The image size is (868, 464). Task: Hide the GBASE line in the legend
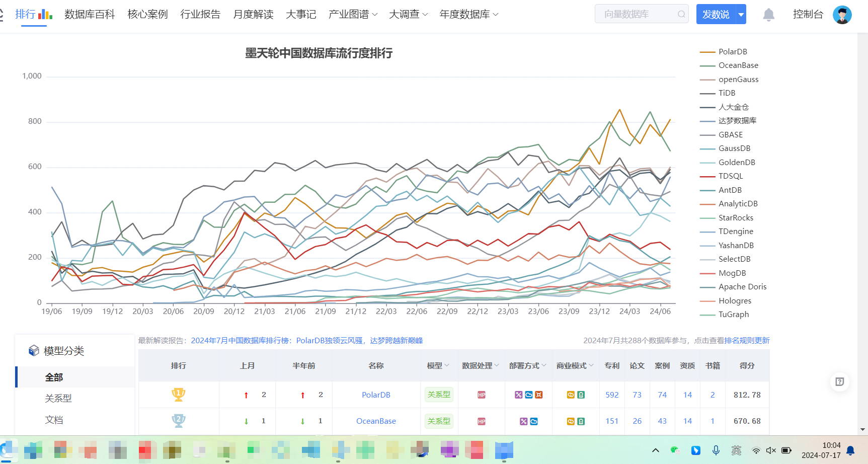[722, 135]
